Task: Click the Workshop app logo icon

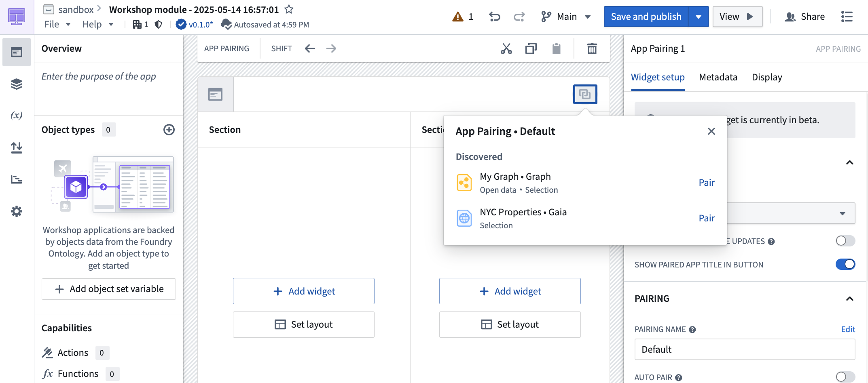Action: point(17,17)
